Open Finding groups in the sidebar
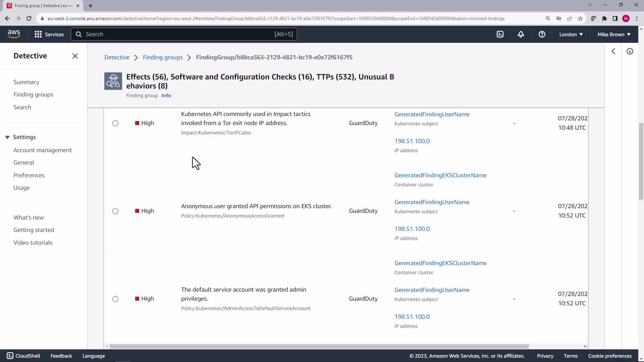The image size is (644, 362). click(x=33, y=95)
